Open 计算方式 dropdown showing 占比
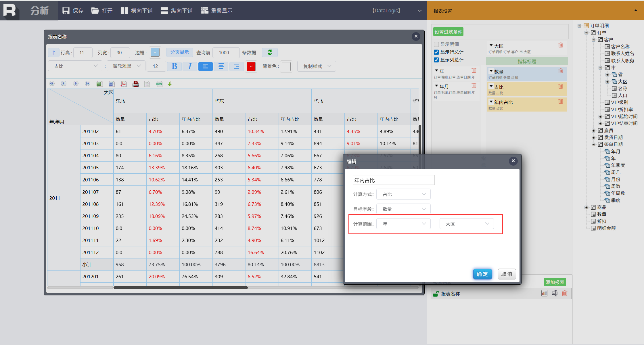644x345 pixels. [x=403, y=194]
